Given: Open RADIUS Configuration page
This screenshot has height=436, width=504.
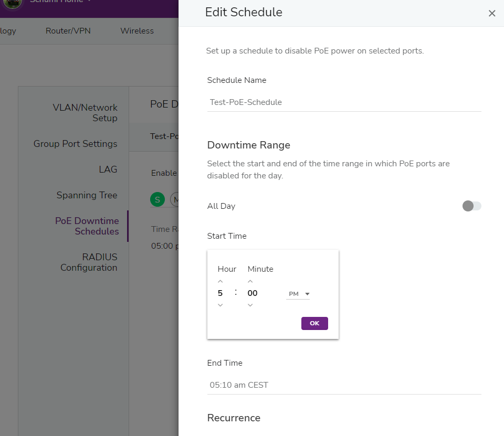Looking at the screenshot, I should click(89, 262).
